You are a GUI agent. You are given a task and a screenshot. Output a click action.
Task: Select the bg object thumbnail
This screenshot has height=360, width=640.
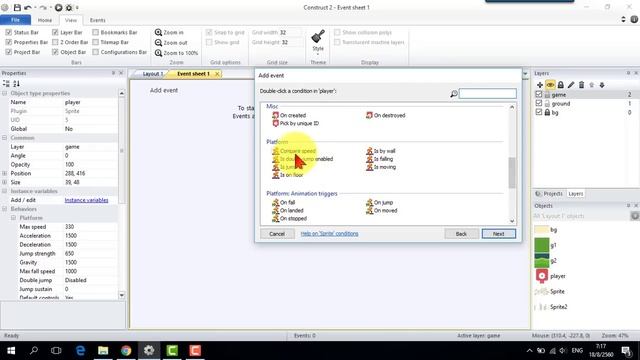542,230
